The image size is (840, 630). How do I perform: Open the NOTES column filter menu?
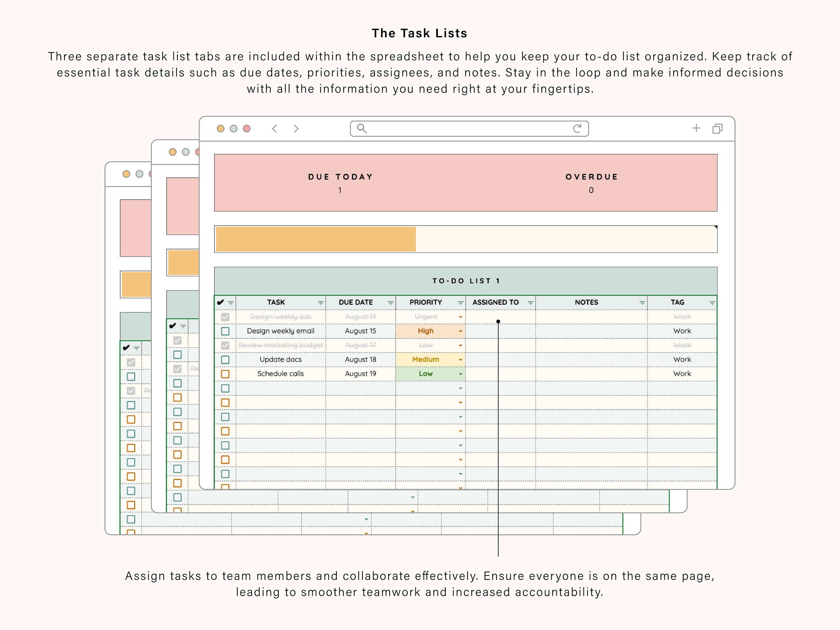641,303
